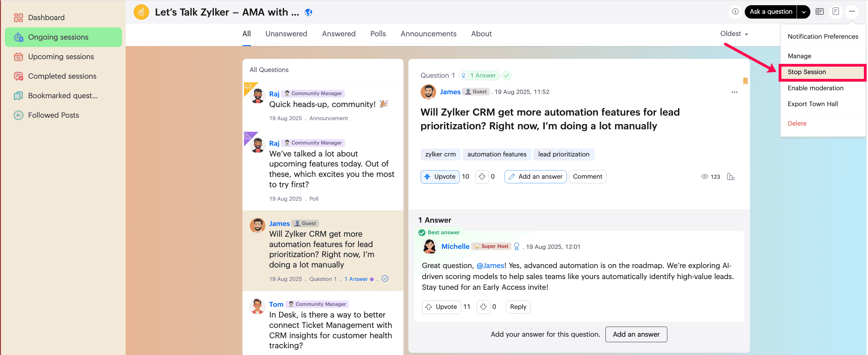Click Michelle's avatar in the answer

[x=429, y=246]
